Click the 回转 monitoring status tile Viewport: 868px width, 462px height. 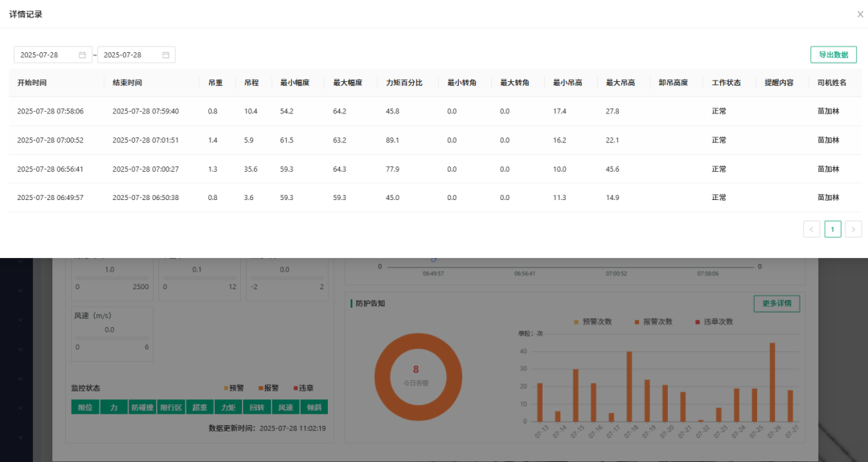tap(257, 407)
